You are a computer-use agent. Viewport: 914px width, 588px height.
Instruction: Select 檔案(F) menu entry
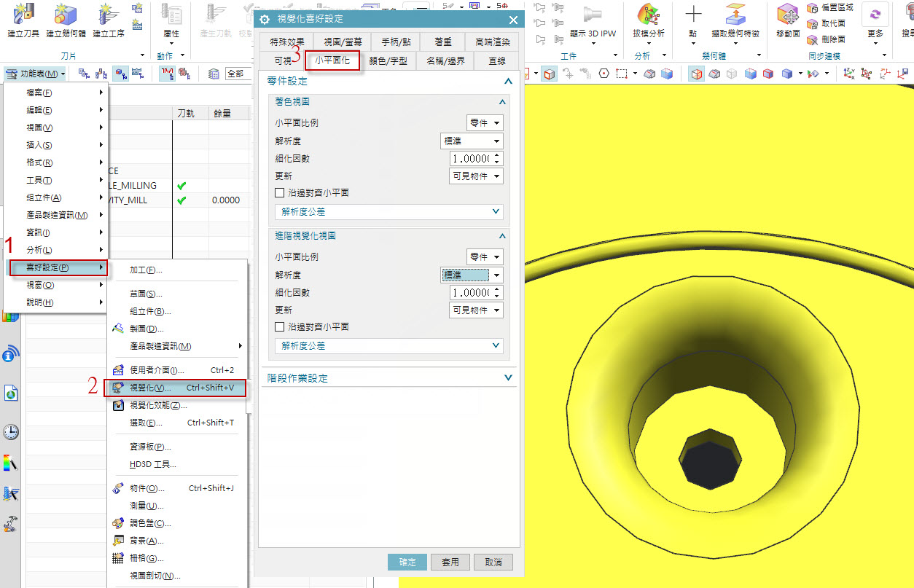(x=57, y=93)
